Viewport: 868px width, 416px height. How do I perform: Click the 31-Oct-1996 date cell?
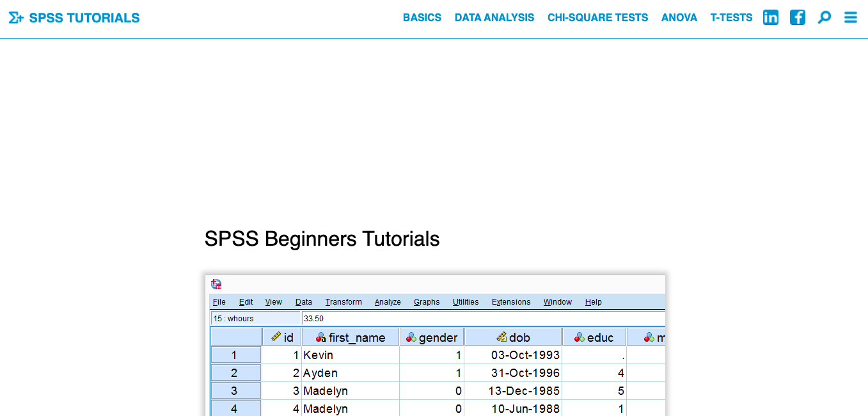click(x=513, y=373)
